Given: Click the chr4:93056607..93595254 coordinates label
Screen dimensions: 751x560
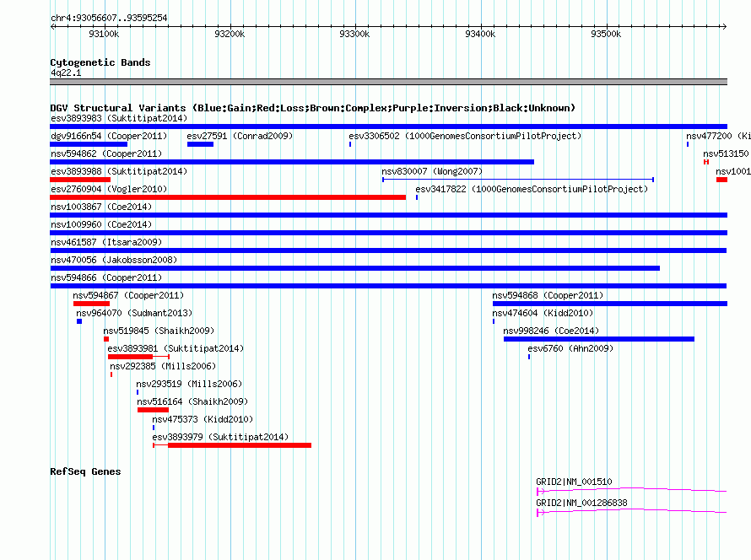Looking at the screenshot, I should tap(109, 18).
